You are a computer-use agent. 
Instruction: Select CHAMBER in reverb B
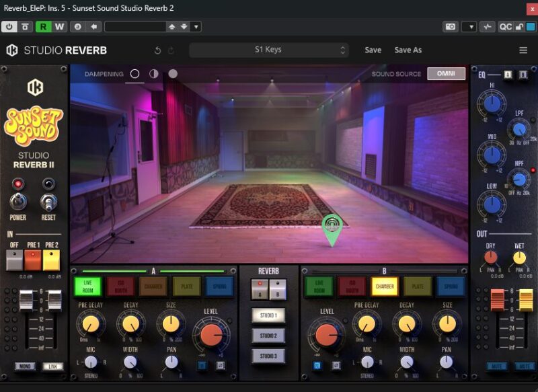385,286
